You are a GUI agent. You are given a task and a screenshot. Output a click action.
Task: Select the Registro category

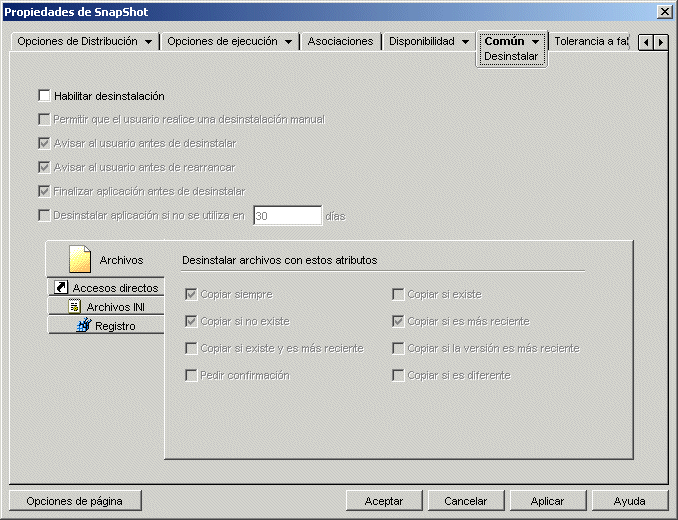pos(106,325)
